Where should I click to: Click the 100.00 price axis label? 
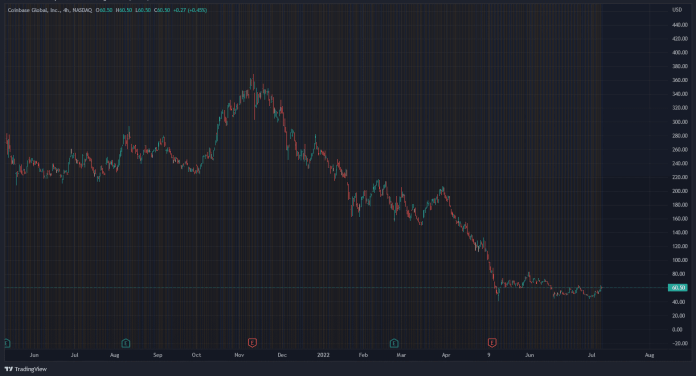tap(680, 260)
